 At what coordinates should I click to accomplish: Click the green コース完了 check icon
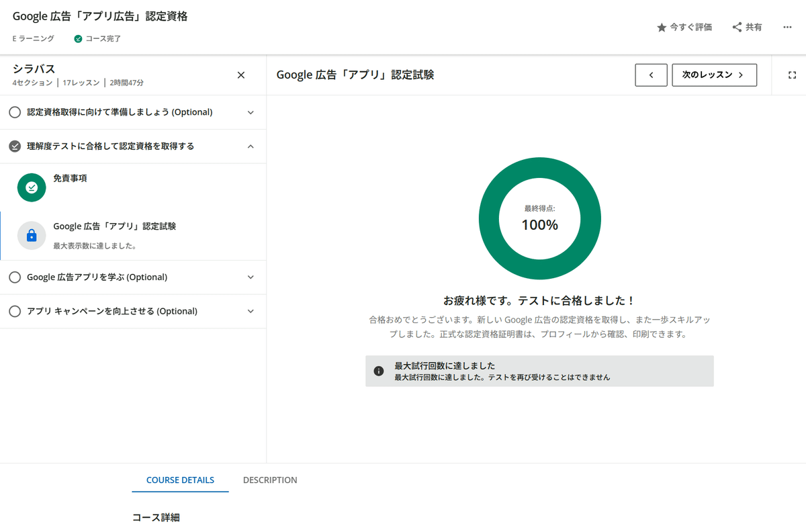[79, 39]
